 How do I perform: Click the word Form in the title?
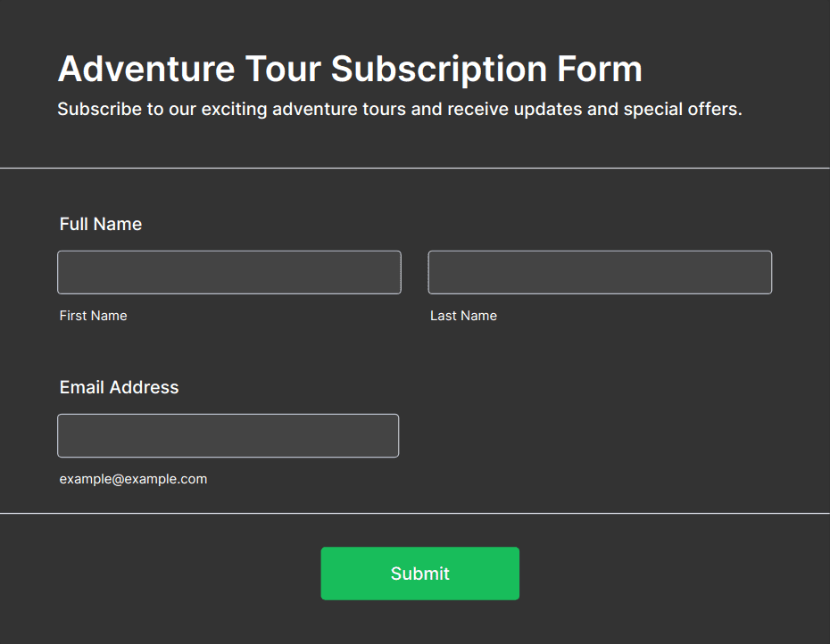tap(600, 69)
